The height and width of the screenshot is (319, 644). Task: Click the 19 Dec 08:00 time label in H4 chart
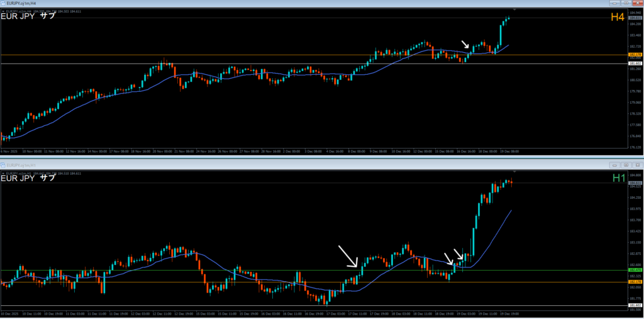click(x=511, y=151)
